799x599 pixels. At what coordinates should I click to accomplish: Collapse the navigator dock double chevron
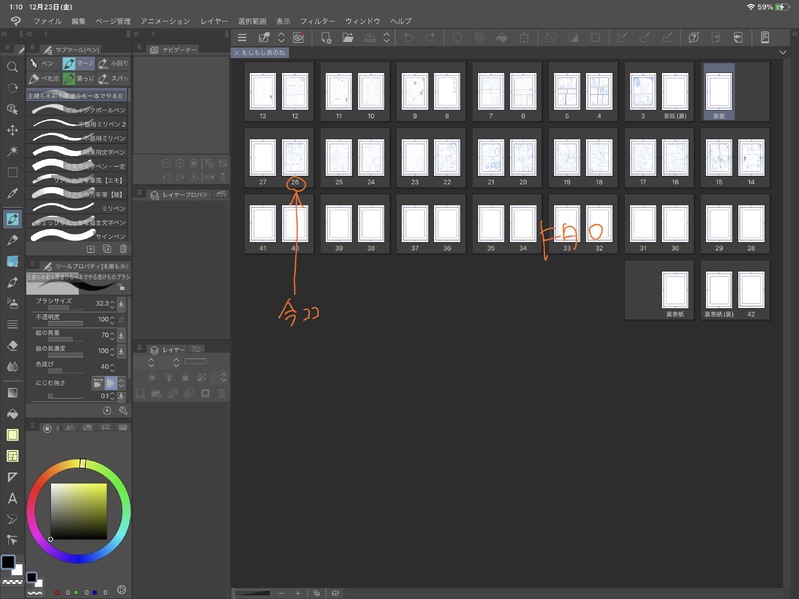(137, 34)
